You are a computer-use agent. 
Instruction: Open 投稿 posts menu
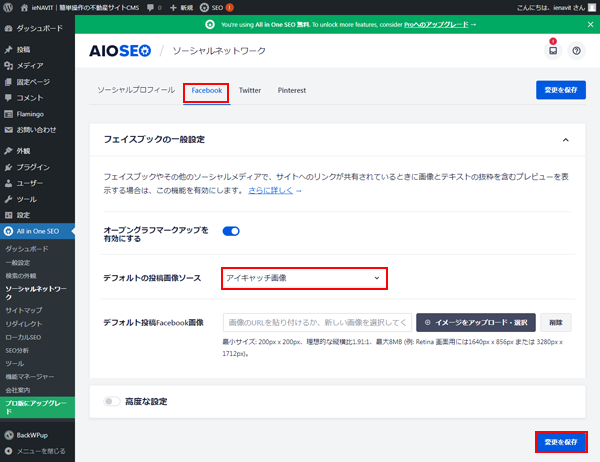pyautogui.click(x=38, y=49)
